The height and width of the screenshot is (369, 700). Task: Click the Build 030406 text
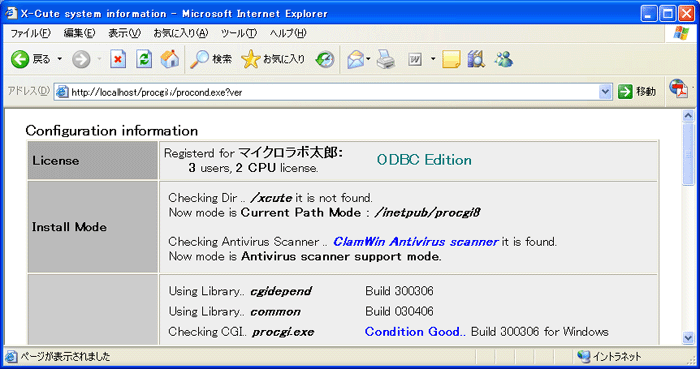(399, 311)
